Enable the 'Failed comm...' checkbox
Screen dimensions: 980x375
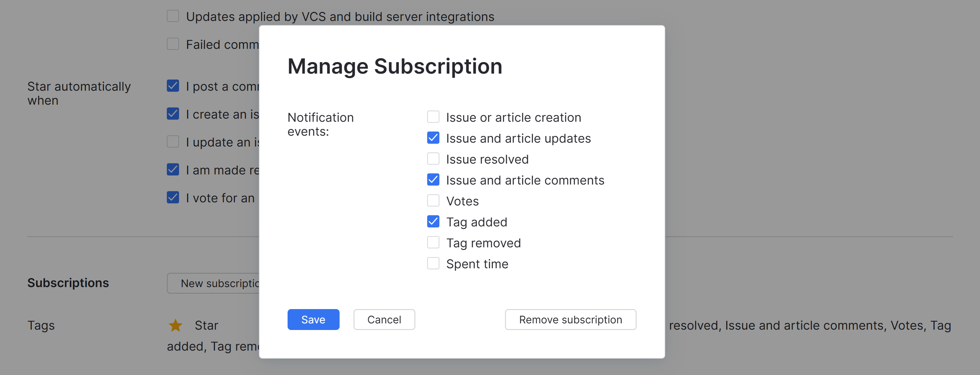(x=173, y=44)
